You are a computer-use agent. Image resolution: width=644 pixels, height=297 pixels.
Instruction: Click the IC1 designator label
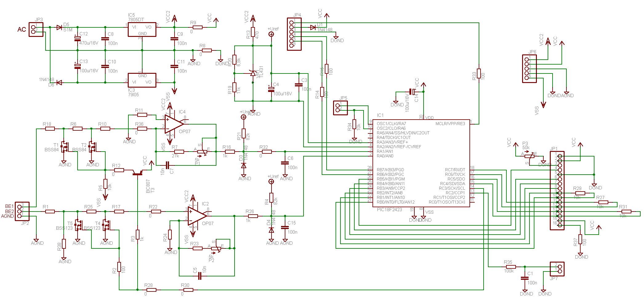[380, 115]
